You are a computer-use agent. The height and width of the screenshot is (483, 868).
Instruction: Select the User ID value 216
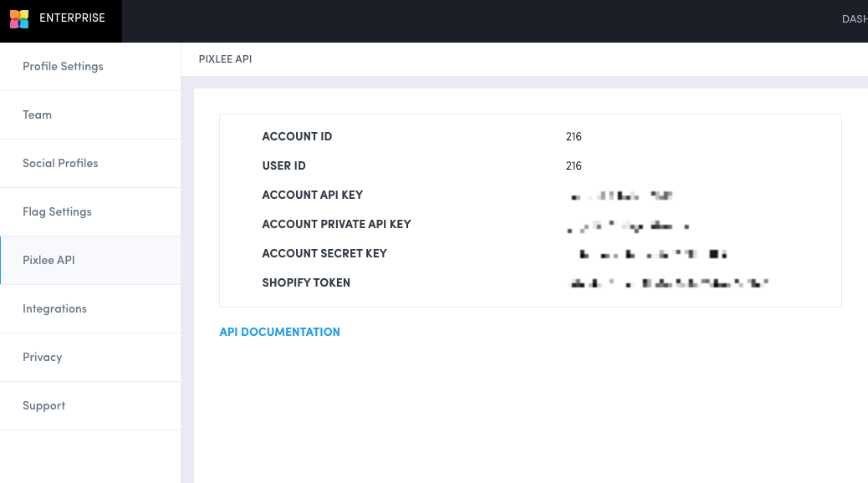574,166
